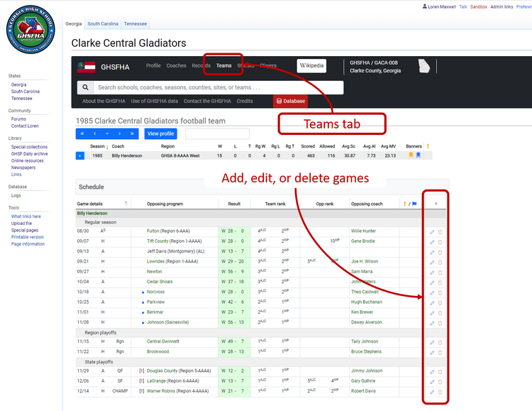Open Loren Maxwell user link

click(x=442, y=7)
